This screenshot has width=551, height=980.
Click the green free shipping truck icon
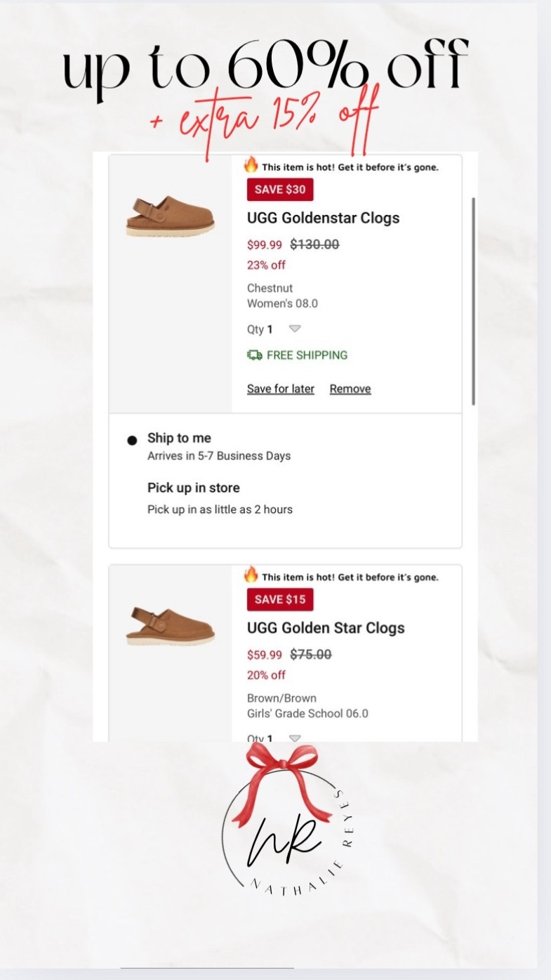pos(254,355)
